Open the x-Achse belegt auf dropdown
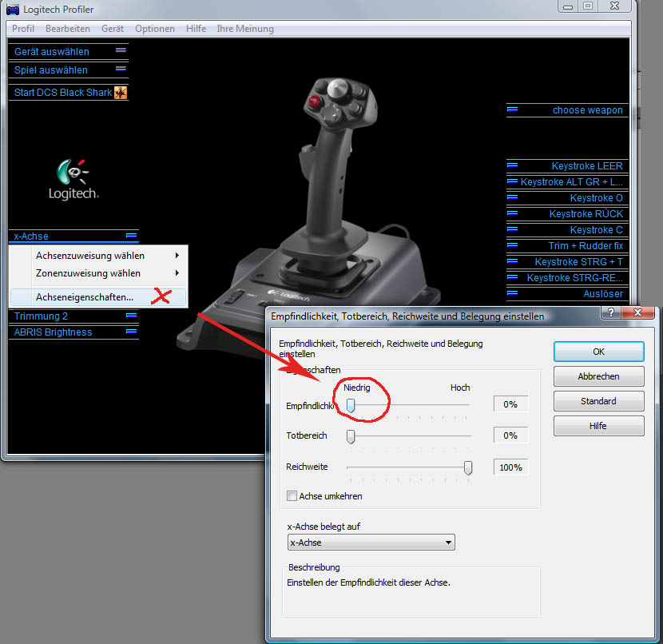Image resolution: width=663 pixels, height=644 pixels. pos(371,542)
